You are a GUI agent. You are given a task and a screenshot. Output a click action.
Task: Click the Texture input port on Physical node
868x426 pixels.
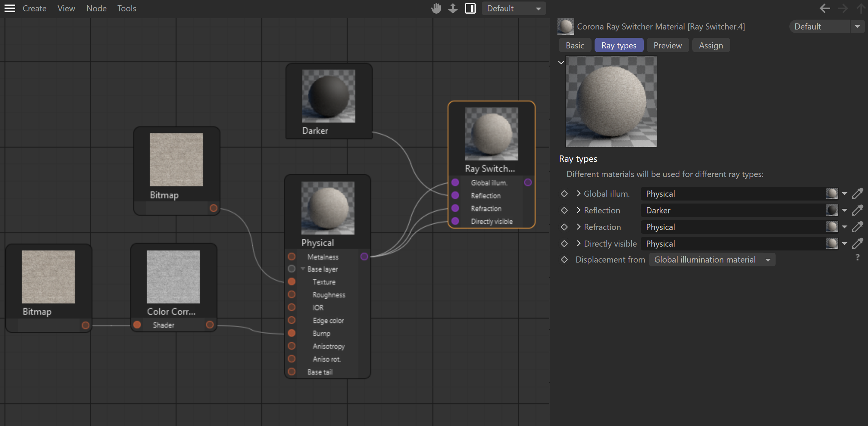[x=292, y=281]
